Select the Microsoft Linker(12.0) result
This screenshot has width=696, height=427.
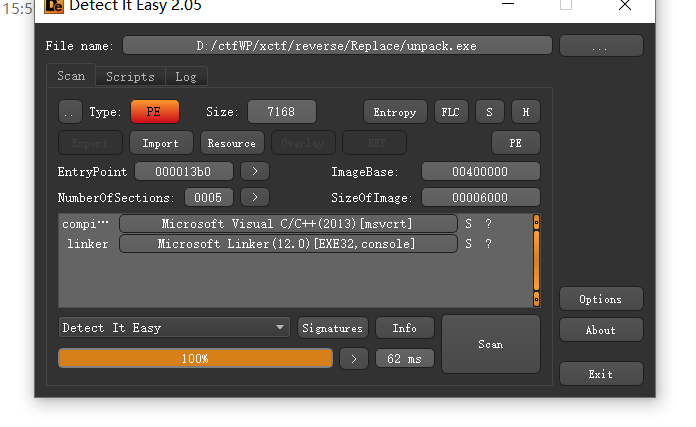pyautogui.click(x=288, y=244)
